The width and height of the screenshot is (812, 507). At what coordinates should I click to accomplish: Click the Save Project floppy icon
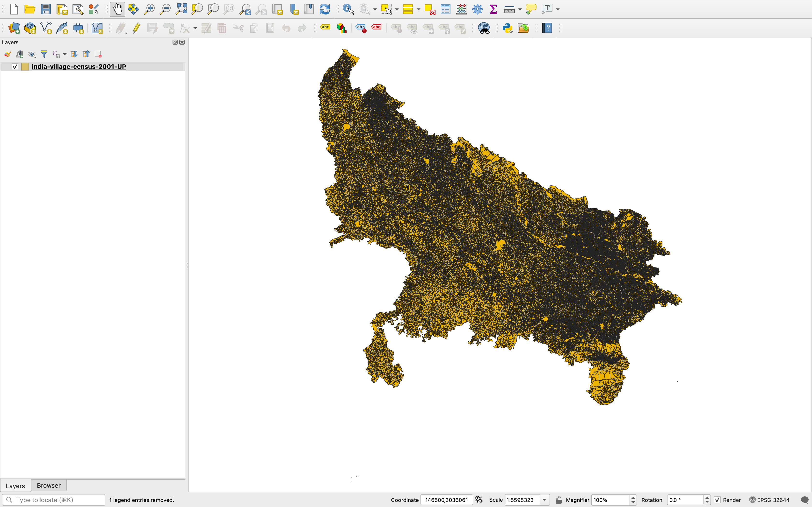click(46, 9)
